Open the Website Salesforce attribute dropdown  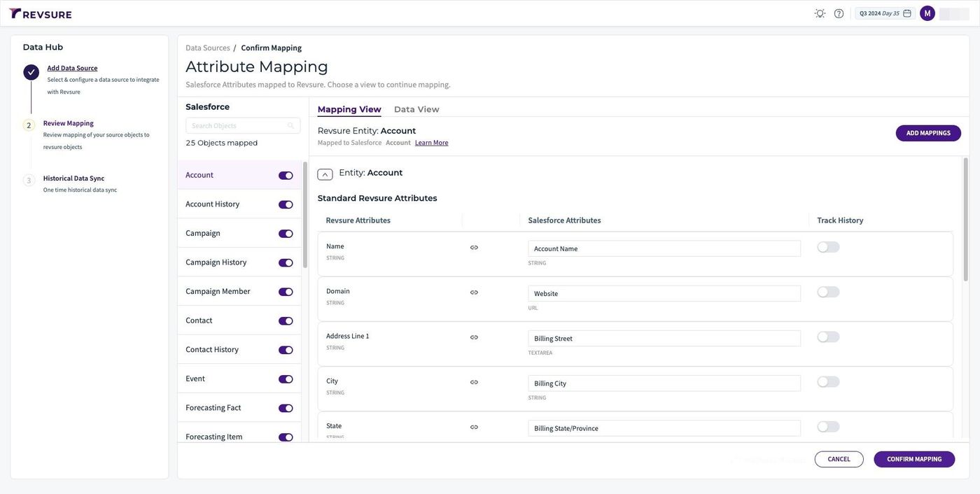point(664,293)
